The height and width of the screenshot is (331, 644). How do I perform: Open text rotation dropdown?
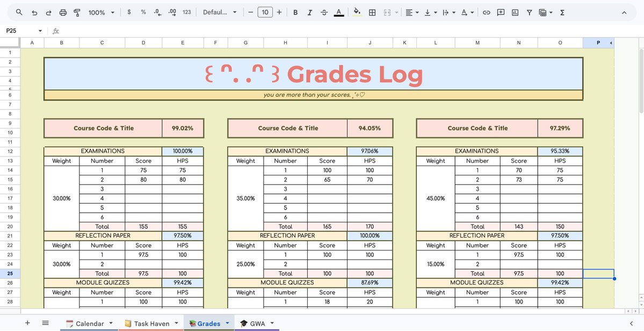point(467,12)
